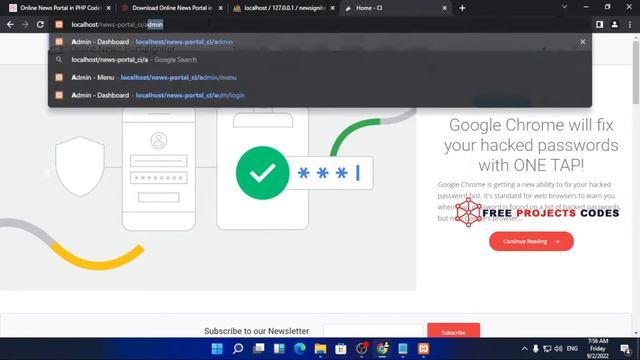Open File Explorer from taskbar
640x360 pixels.
[320, 349]
